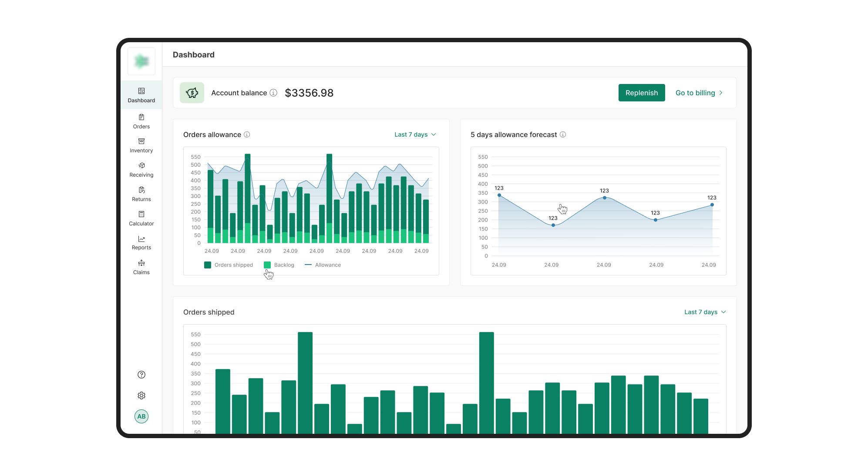
Task: Follow the Go to billing link
Action: pyautogui.click(x=695, y=93)
